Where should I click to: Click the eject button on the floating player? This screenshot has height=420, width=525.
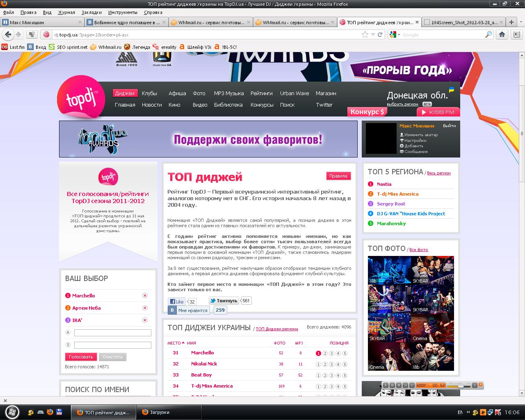tap(475, 385)
